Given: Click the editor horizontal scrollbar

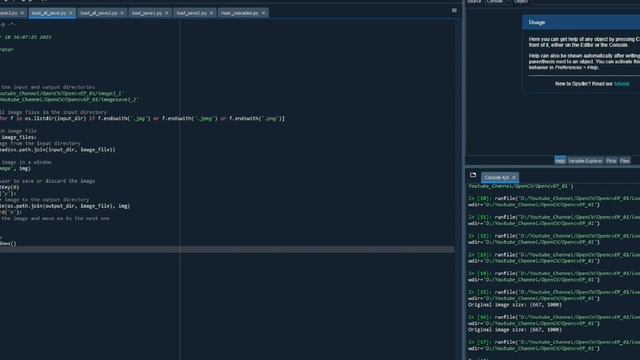Looking at the screenshot, I should [227, 249].
